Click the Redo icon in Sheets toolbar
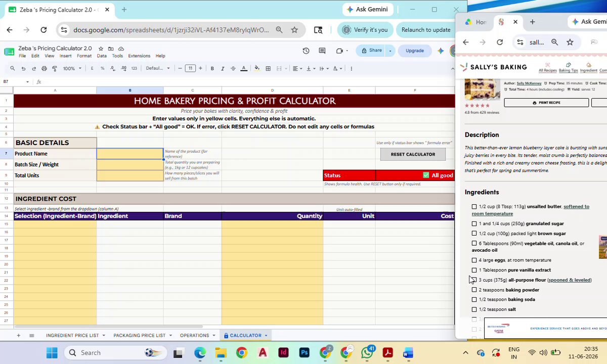The height and width of the screenshot is (364, 607). [x=34, y=68]
